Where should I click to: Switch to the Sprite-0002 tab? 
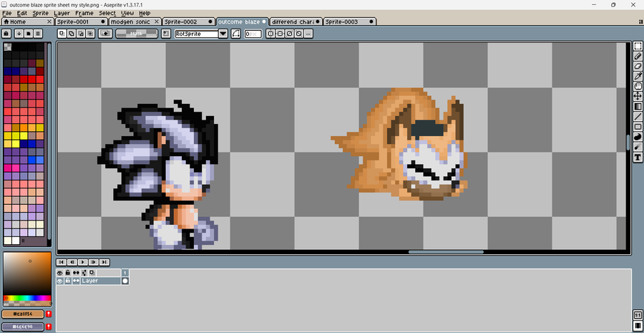click(189, 21)
